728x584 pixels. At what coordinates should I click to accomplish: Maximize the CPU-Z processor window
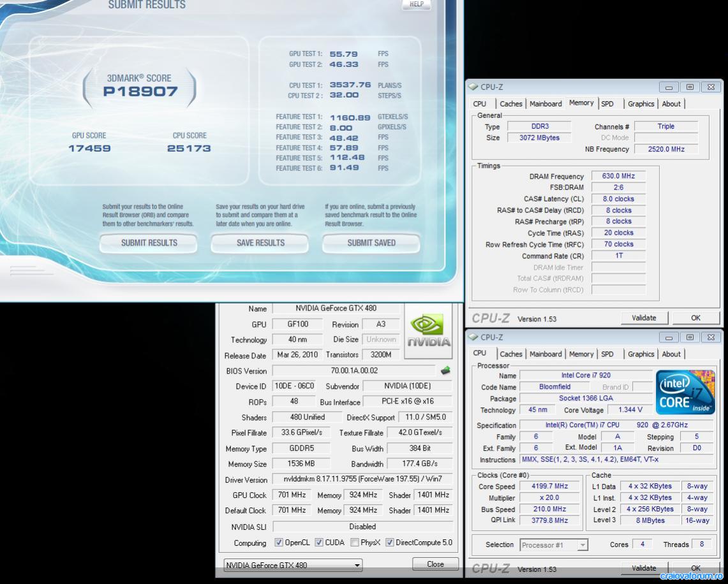[x=690, y=337]
